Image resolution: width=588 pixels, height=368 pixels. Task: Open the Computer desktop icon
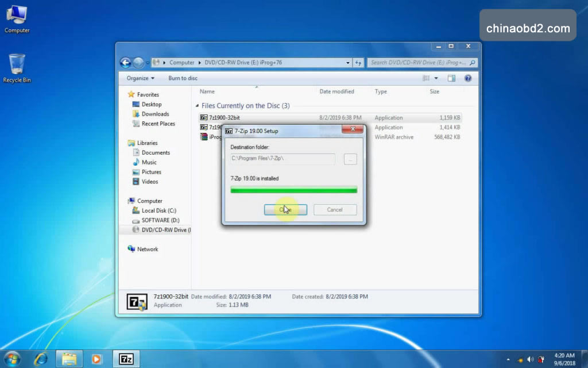click(x=17, y=20)
